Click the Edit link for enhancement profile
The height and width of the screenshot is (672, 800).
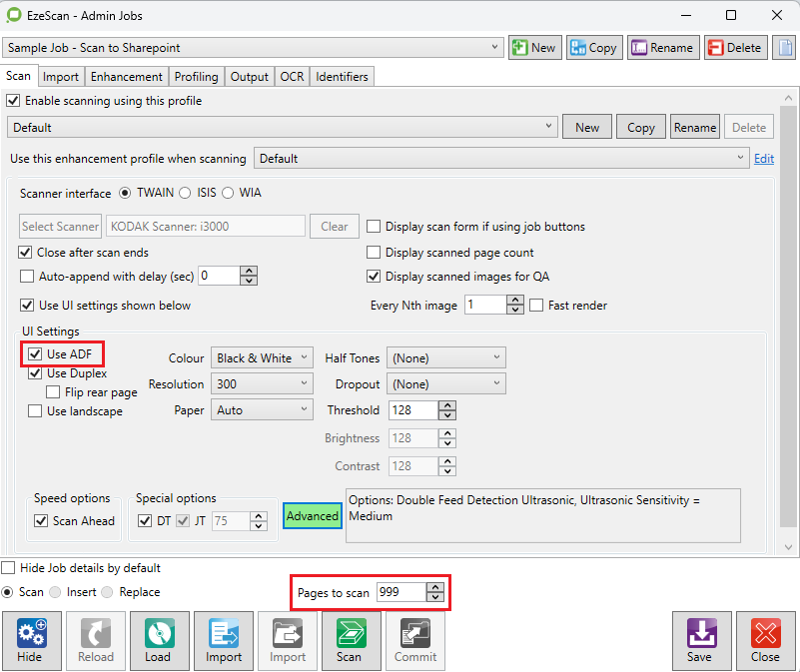point(763,159)
